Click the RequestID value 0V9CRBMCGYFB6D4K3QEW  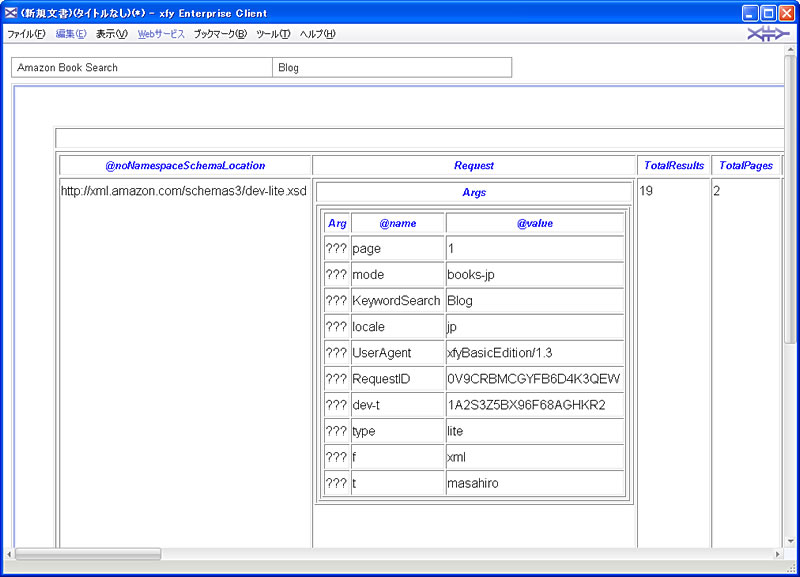coord(534,379)
